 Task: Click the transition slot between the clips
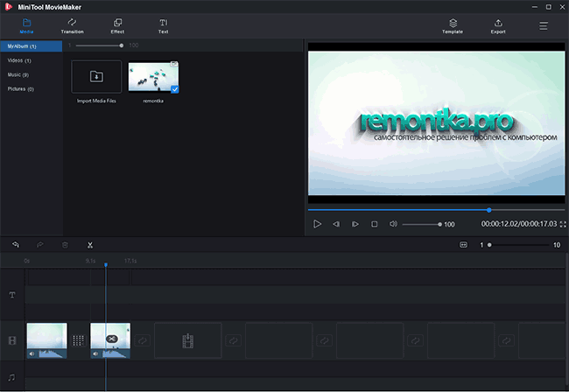click(x=79, y=340)
